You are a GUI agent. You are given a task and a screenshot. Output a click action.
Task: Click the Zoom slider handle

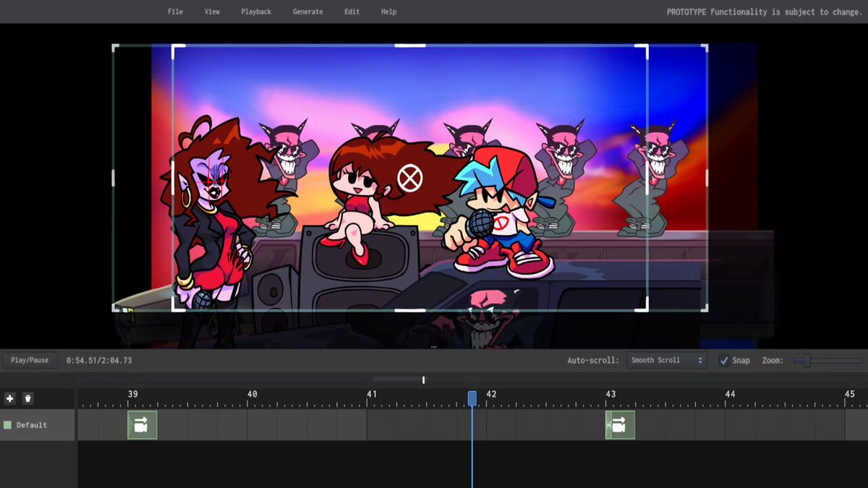[807, 360]
